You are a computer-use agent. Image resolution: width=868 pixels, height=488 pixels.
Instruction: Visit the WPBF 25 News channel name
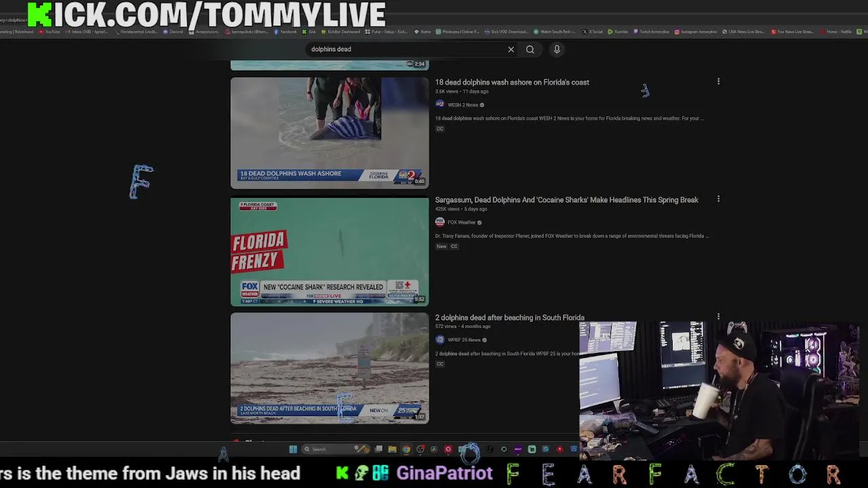coord(464,340)
